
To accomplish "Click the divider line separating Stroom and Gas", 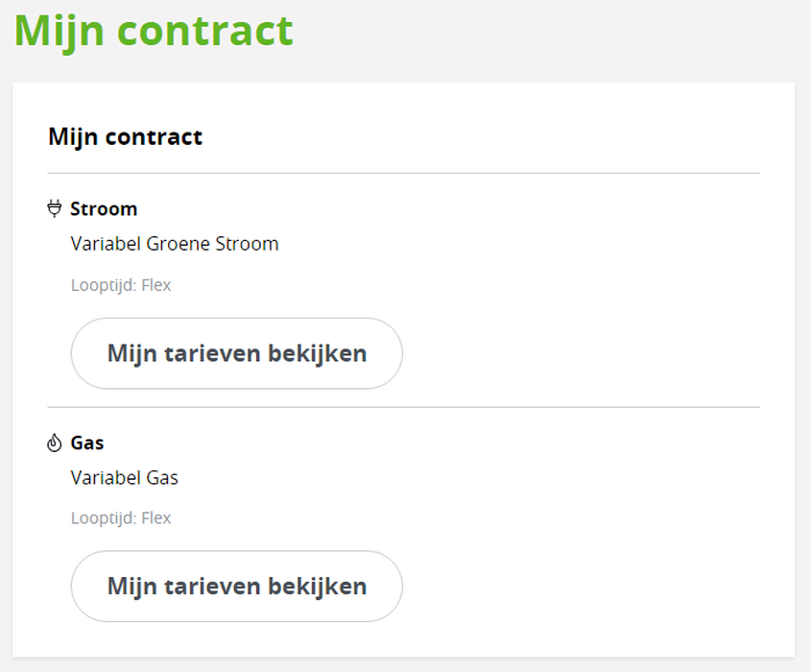I will [x=403, y=407].
